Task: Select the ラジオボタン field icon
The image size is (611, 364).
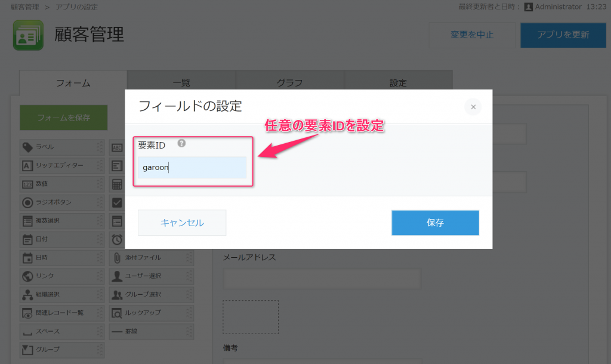Action: tap(27, 202)
